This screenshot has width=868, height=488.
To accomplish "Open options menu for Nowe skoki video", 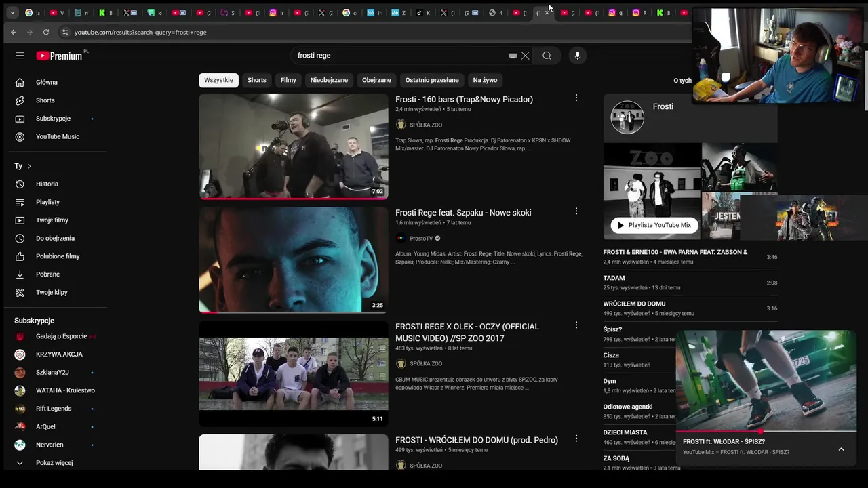I will pyautogui.click(x=576, y=211).
